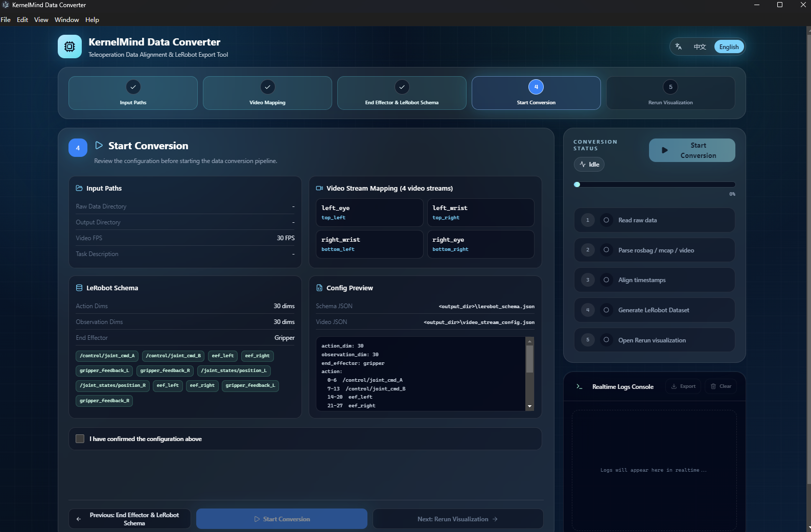Open the File menu
The image size is (811, 532).
point(6,19)
